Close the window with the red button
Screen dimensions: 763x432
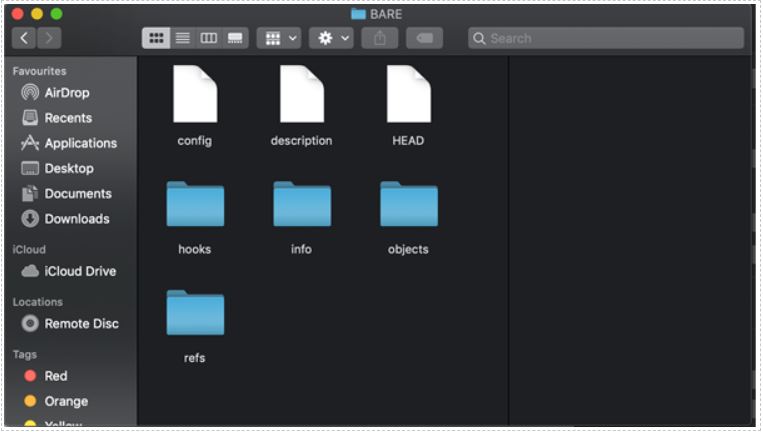(x=18, y=14)
